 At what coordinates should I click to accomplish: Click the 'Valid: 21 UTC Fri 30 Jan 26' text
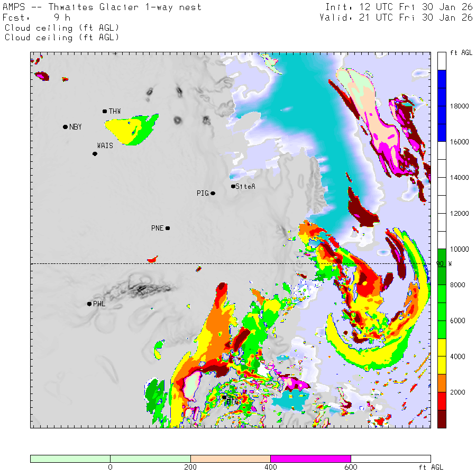point(396,17)
